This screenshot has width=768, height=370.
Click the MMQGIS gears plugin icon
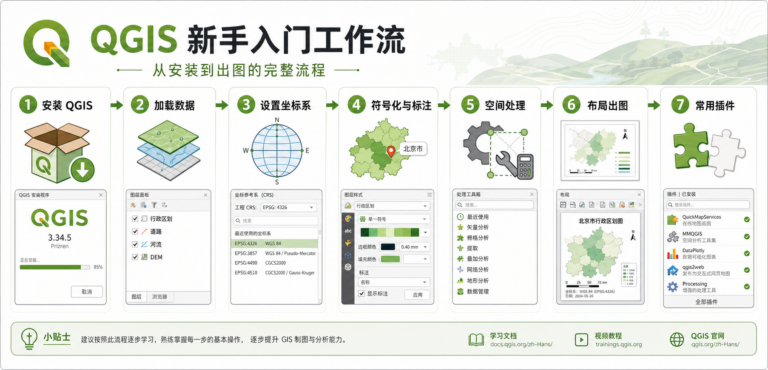coord(672,237)
